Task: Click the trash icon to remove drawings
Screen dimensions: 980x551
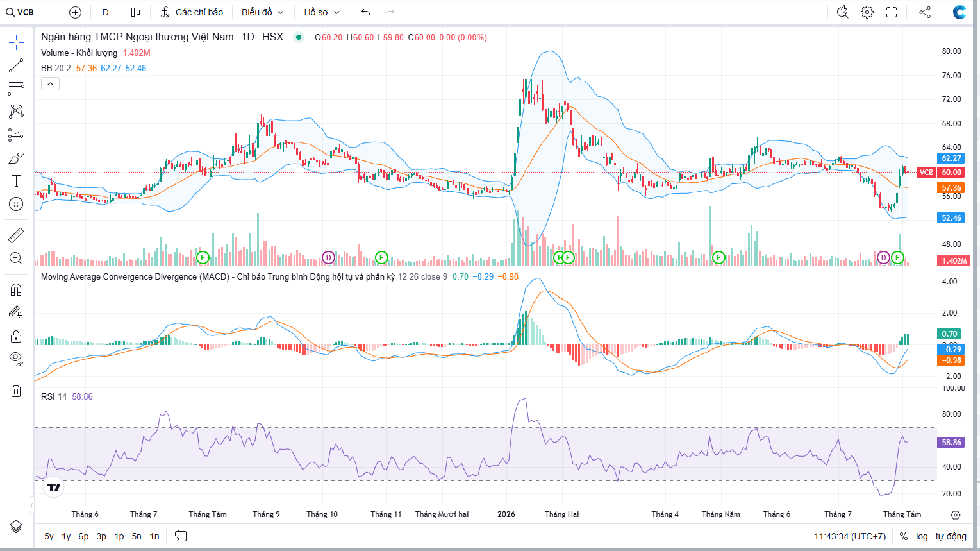Action: tap(16, 391)
